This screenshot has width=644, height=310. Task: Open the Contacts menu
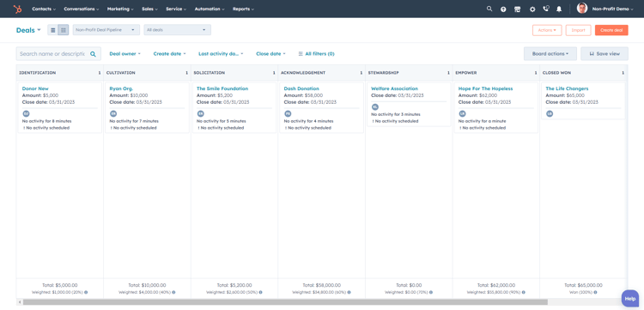[x=44, y=9]
